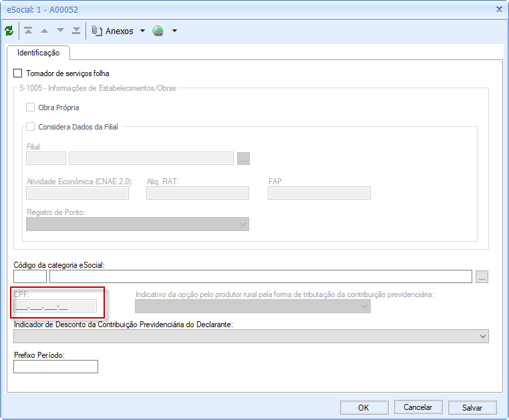Expand the Anexos dropdown arrow

[x=142, y=31]
